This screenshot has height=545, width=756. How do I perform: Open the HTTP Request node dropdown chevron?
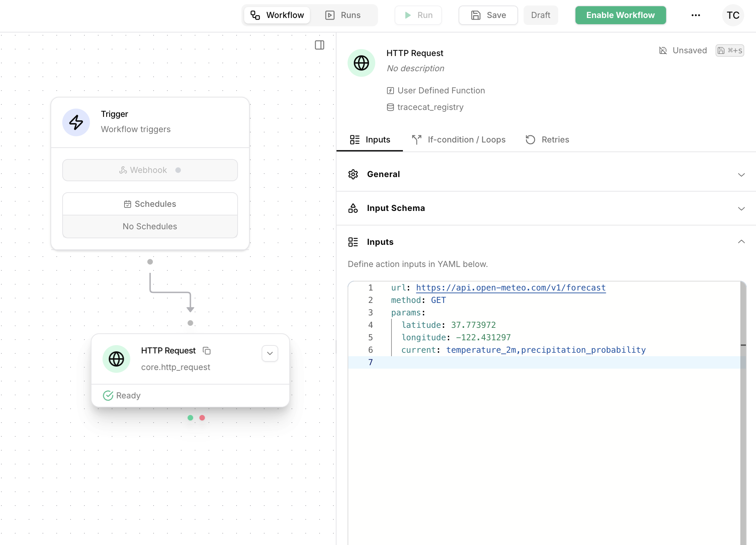[x=270, y=353]
